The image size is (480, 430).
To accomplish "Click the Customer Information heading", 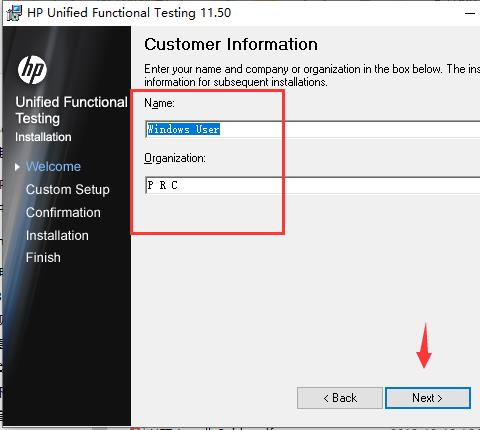I will coord(231,44).
